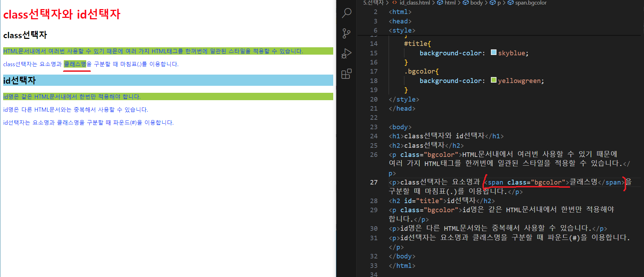The height and width of the screenshot is (277, 644).
Task: Click the 5.선택자 folder breadcrumb
Action: pyautogui.click(x=374, y=3)
